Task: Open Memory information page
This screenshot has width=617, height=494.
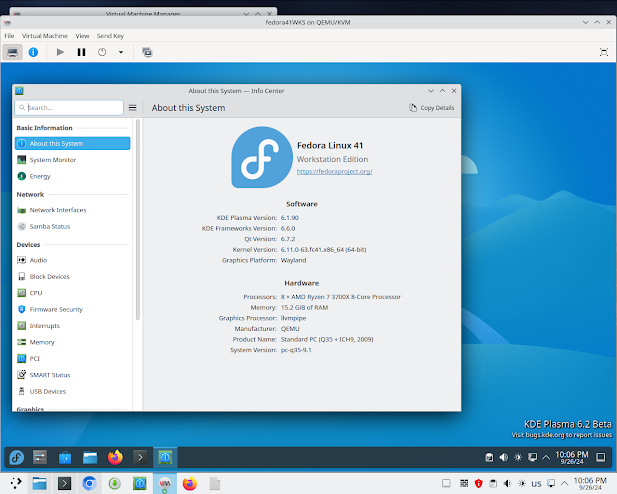Action: [72, 342]
